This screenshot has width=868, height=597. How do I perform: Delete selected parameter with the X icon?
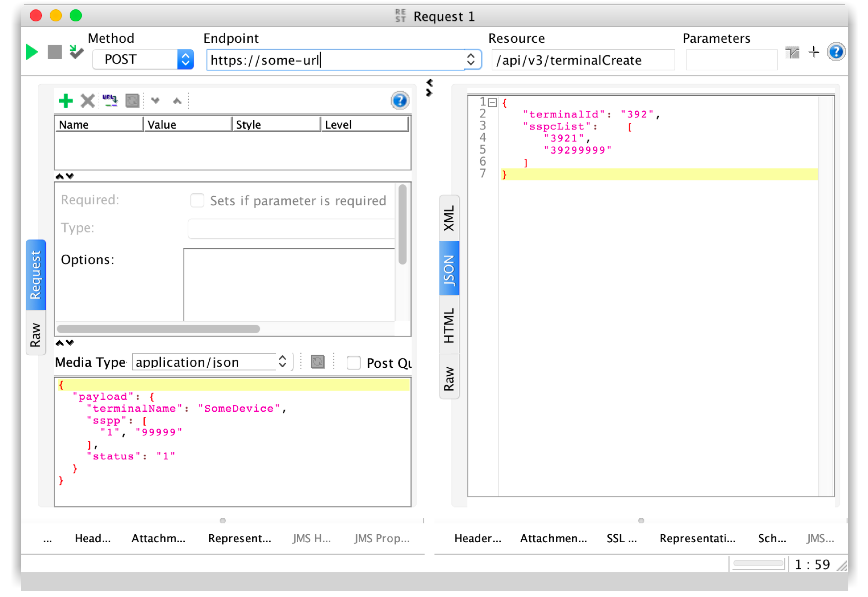point(87,101)
